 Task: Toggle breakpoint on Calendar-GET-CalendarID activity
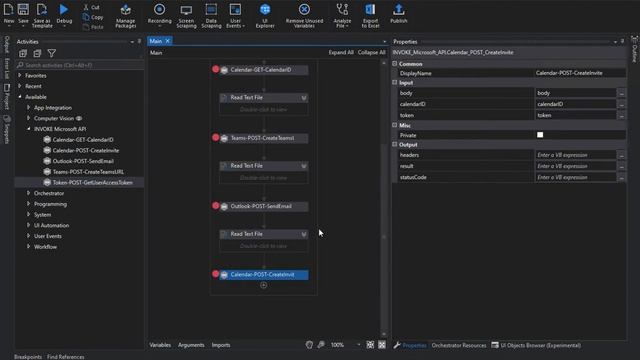pos(216,69)
